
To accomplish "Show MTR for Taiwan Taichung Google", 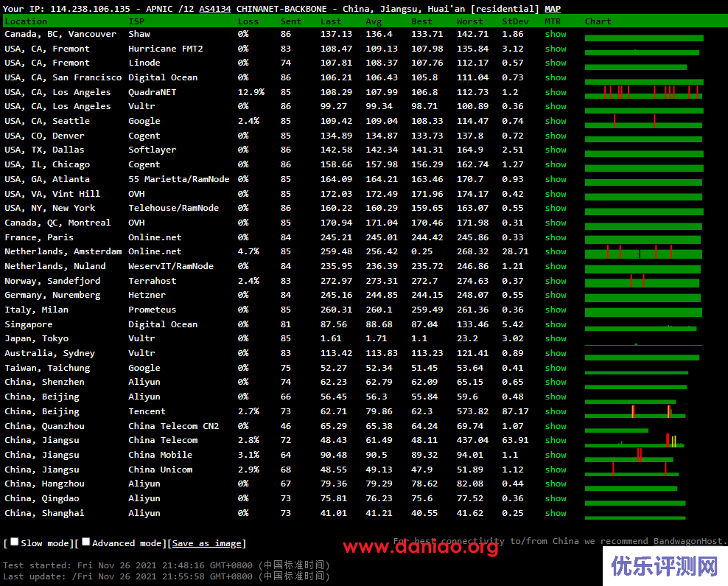I will click(556, 369).
